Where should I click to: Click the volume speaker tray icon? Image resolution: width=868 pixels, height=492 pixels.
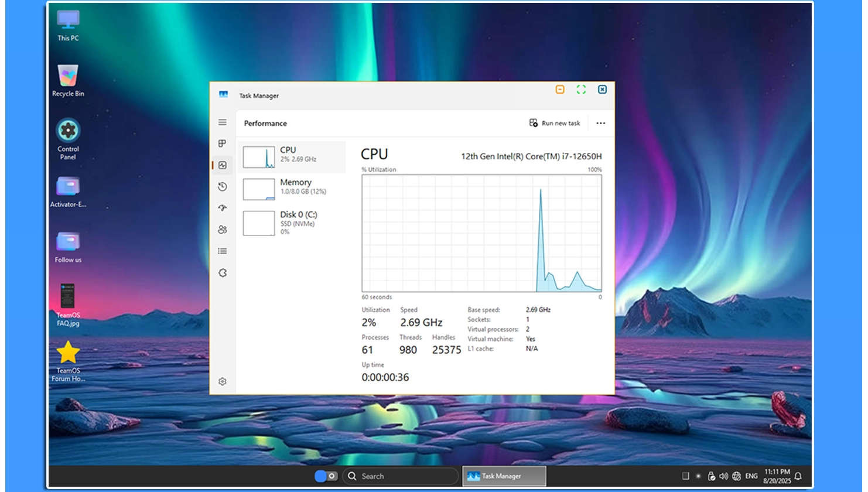coord(723,476)
